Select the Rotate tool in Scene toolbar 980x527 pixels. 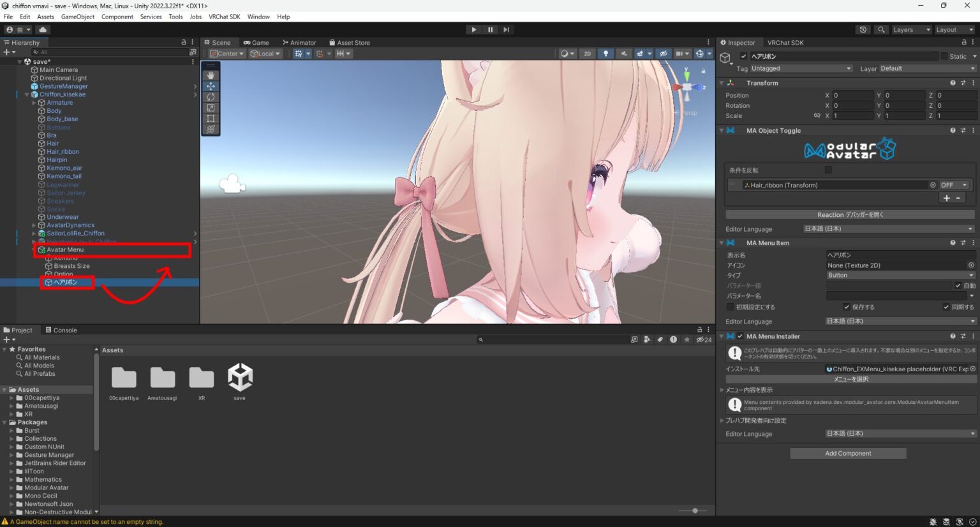click(x=210, y=97)
